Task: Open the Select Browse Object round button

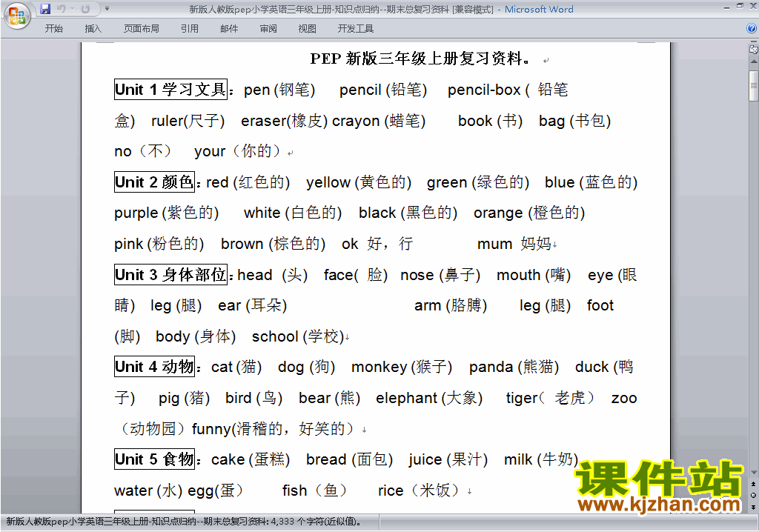Action: click(753, 495)
